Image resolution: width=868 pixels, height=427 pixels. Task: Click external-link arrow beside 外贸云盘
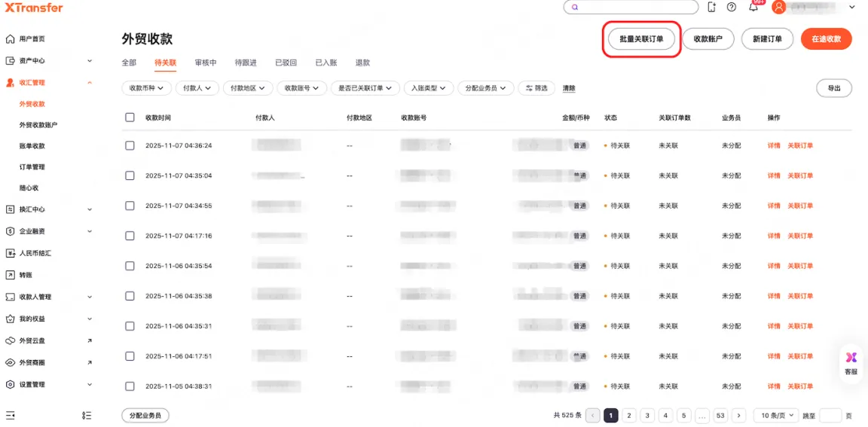point(90,340)
